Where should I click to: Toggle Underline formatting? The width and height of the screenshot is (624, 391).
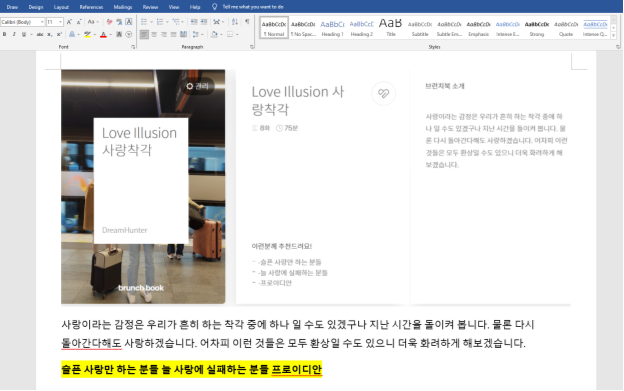pyautogui.click(x=24, y=35)
